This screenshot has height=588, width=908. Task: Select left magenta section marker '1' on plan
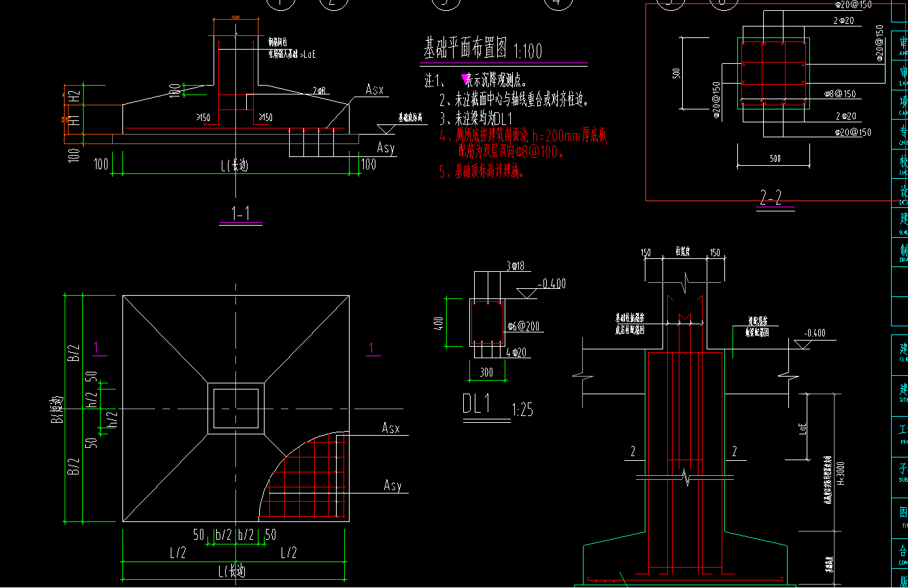point(96,349)
